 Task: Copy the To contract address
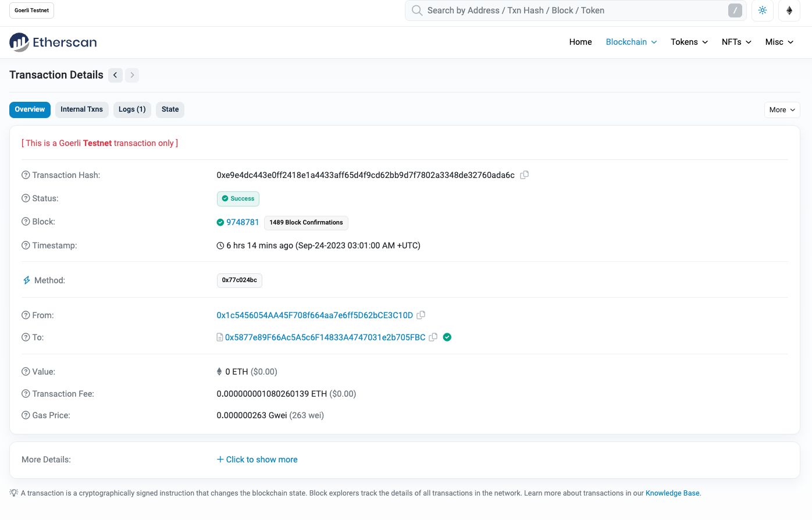point(433,337)
